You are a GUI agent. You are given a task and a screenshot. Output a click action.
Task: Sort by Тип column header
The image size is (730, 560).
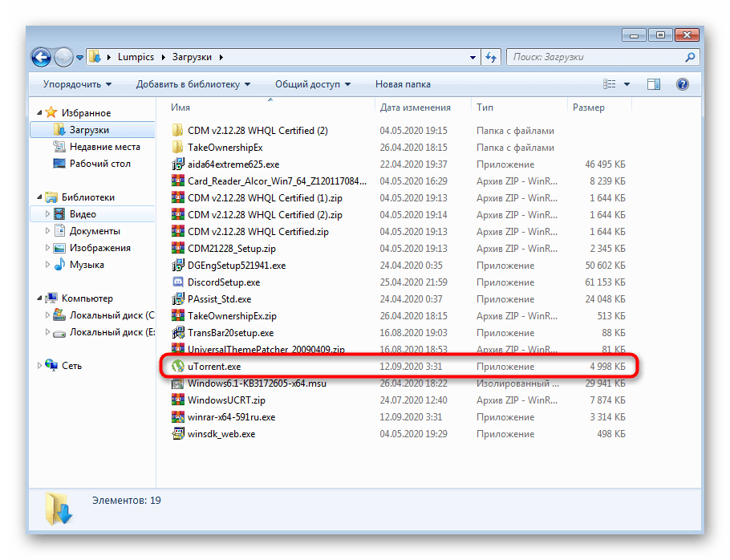tap(485, 108)
